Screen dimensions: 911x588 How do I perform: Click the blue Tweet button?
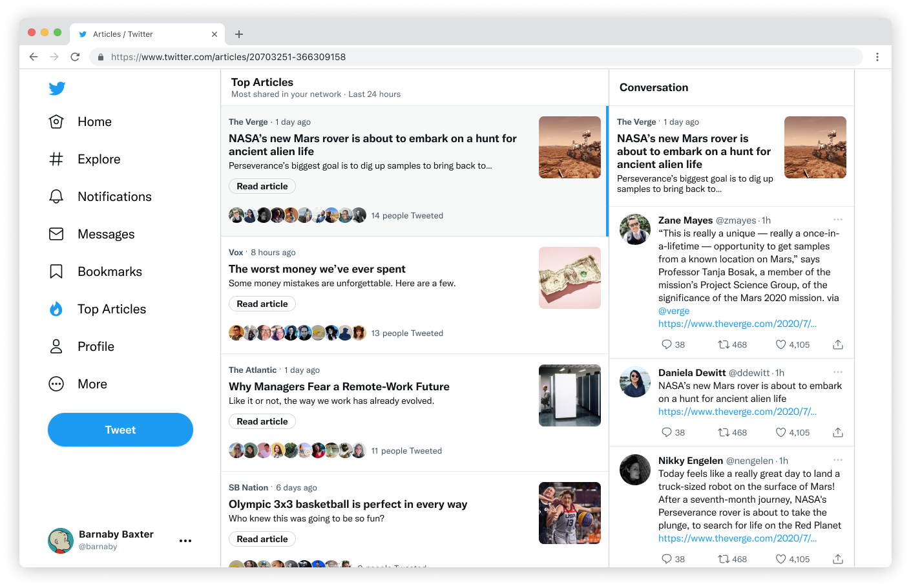click(x=120, y=430)
